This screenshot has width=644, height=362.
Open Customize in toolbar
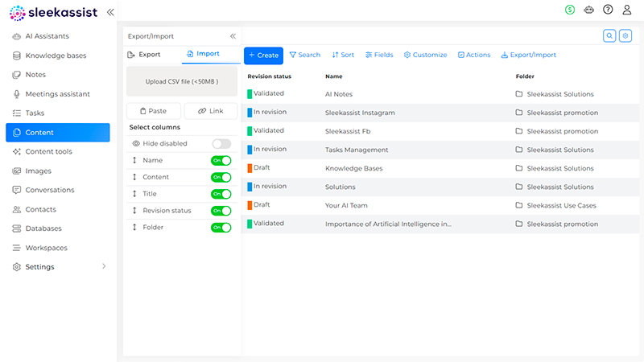pyautogui.click(x=426, y=55)
